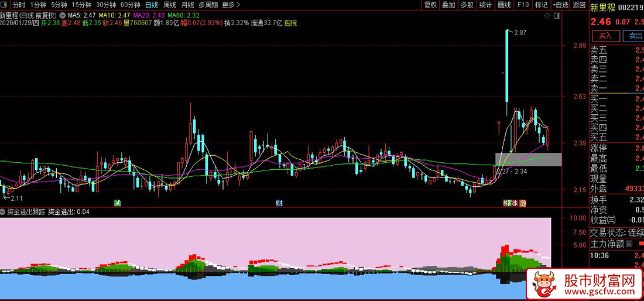The image size is (644, 301).
Task: Select the 1分钟 period tab
Action: click(38, 5)
